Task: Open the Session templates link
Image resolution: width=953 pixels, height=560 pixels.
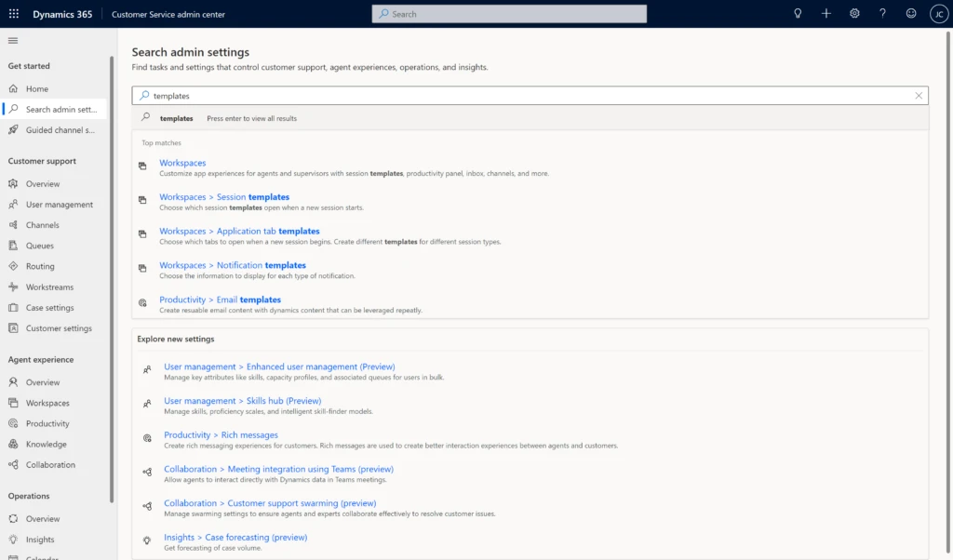Action: click(x=226, y=196)
